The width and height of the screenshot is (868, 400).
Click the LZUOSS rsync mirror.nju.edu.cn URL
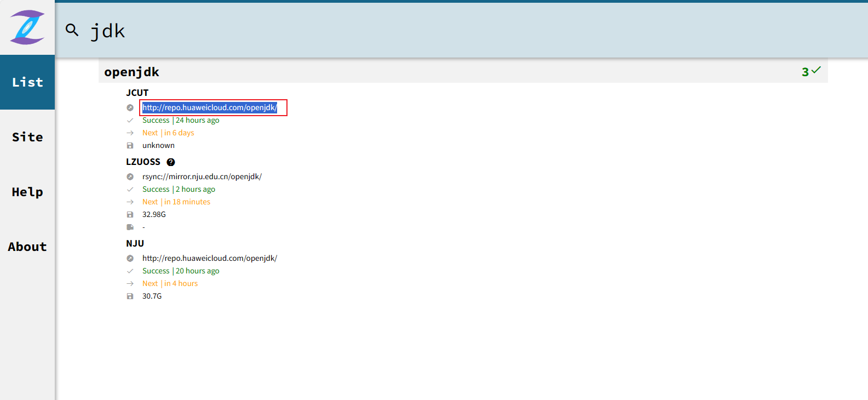(202, 176)
